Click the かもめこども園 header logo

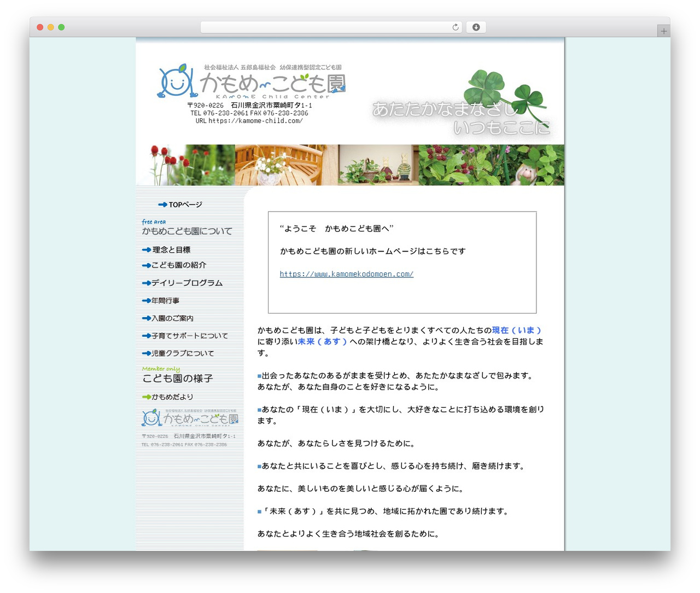252,82
